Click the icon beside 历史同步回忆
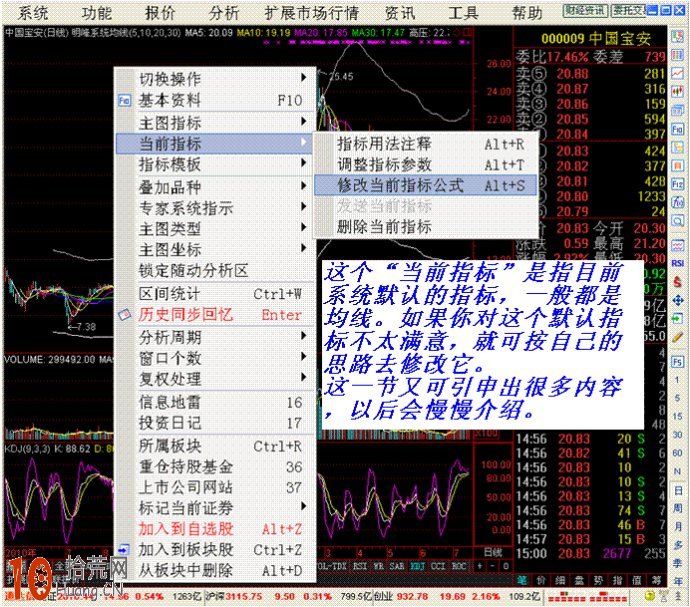Image resolution: width=690 pixels, height=607 pixels. (125, 315)
